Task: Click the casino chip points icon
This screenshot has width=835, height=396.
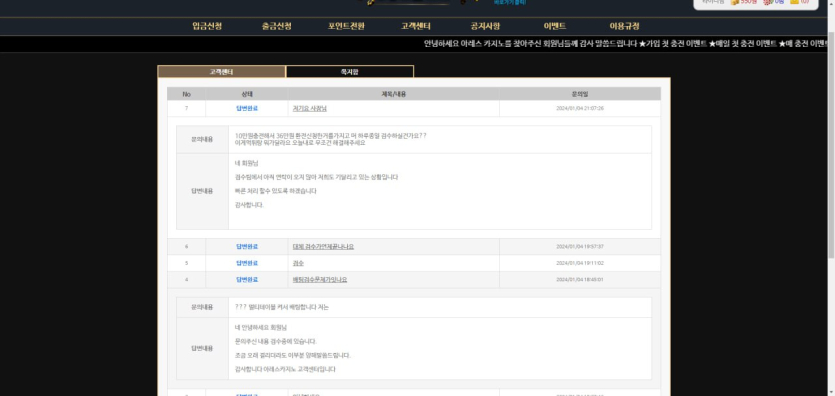Action: tap(767, 2)
